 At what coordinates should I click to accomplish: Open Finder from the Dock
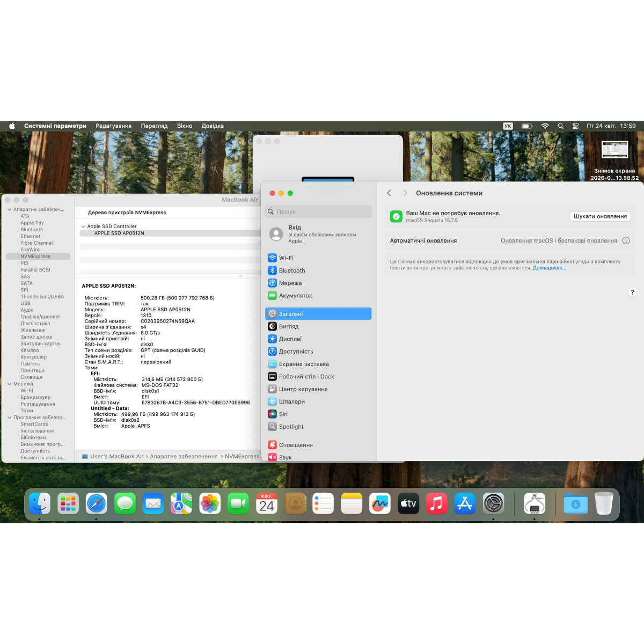pos(40,503)
